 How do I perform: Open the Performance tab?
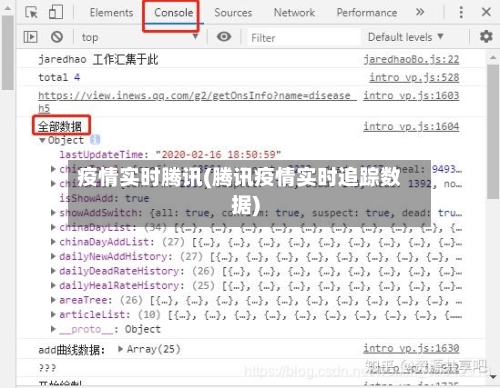coord(367,13)
